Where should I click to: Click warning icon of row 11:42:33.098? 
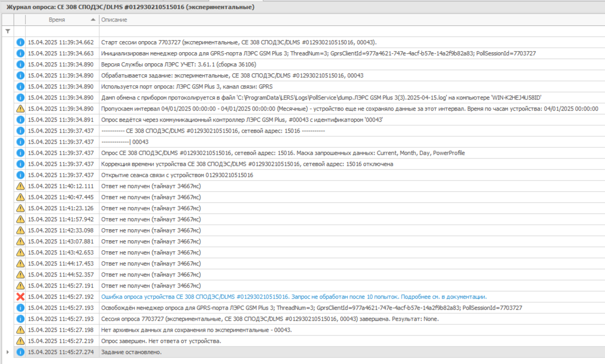coord(20,231)
